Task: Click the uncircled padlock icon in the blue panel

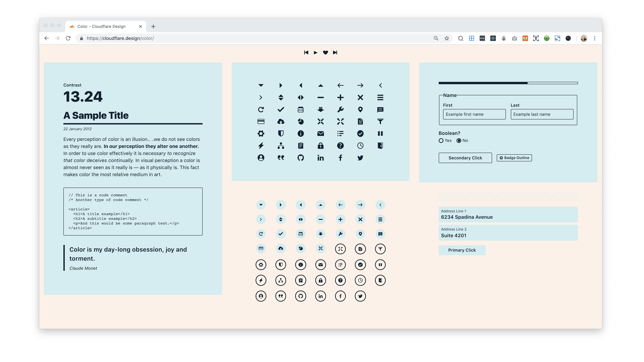Action: click(320, 145)
